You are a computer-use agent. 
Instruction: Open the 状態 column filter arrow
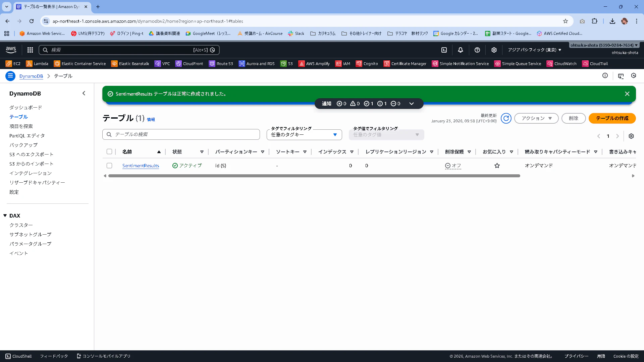tap(202, 152)
